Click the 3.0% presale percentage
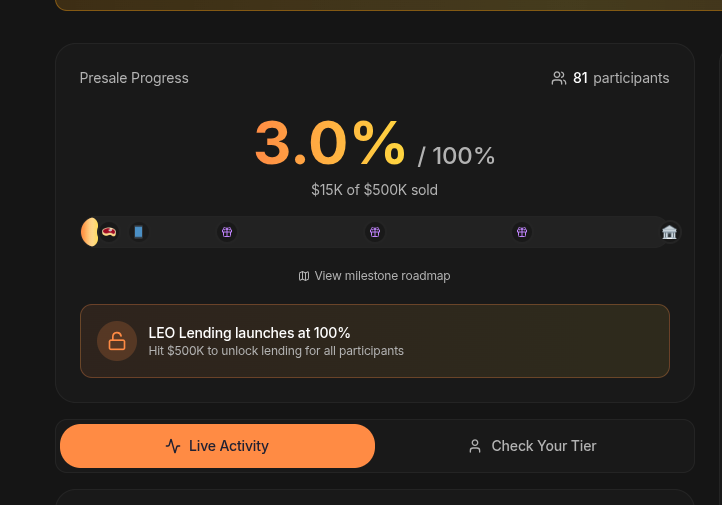 pos(330,142)
